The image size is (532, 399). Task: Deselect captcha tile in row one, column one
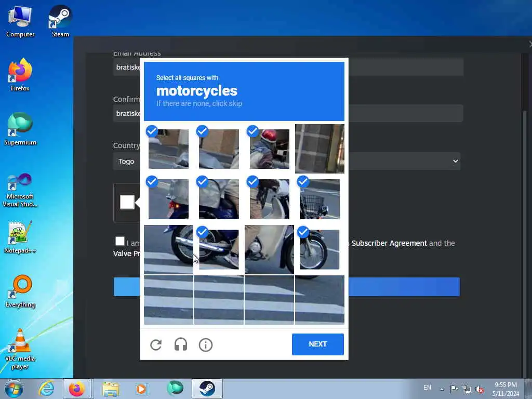(x=168, y=149)
